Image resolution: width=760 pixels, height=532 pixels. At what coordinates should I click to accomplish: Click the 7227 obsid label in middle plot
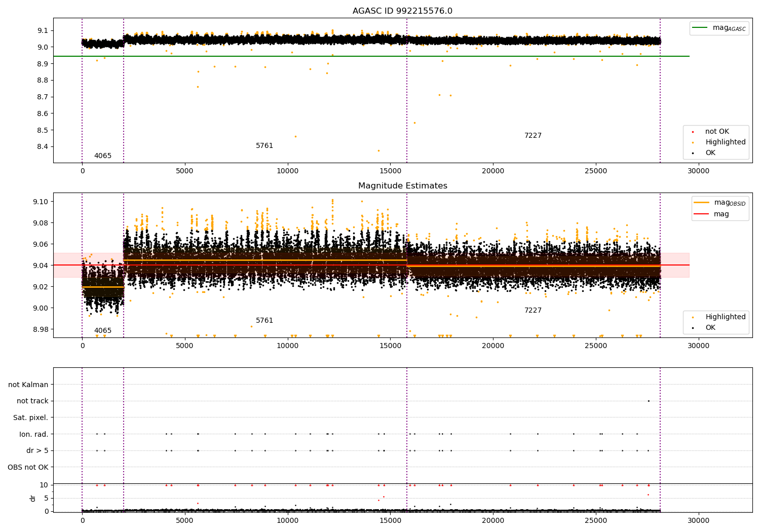pos(533,311)
